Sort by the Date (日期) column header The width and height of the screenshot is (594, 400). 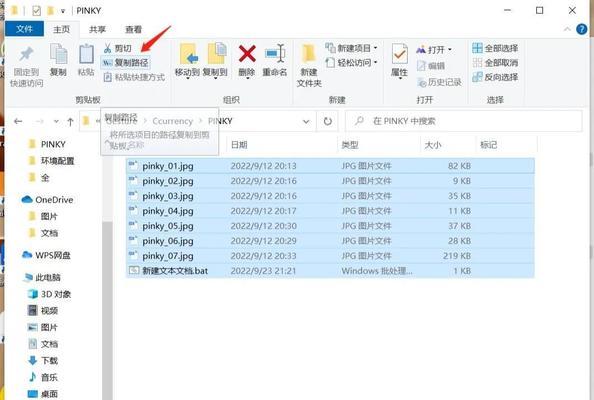click(x=281, y=145)
